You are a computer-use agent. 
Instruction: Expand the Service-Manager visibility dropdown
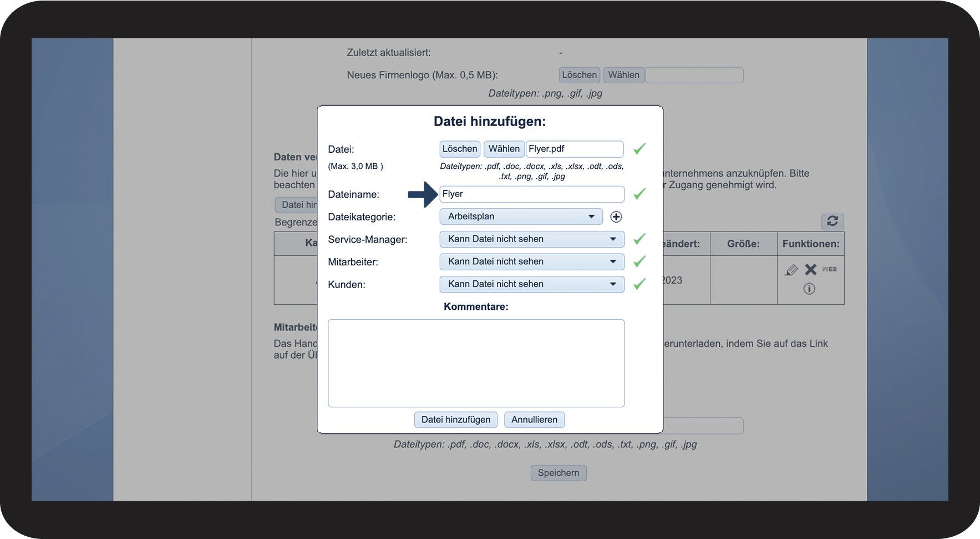coord(531,239)
